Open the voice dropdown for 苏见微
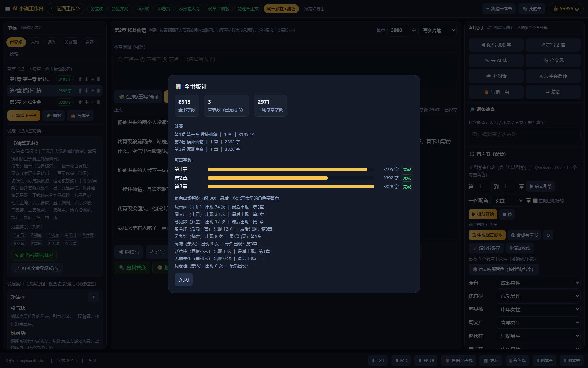The height and width of the screenshot is (368, 588). tap(538, 309)
